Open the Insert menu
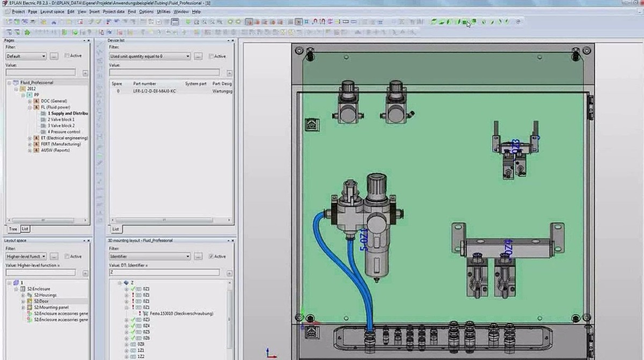 [x=94, y=11]
